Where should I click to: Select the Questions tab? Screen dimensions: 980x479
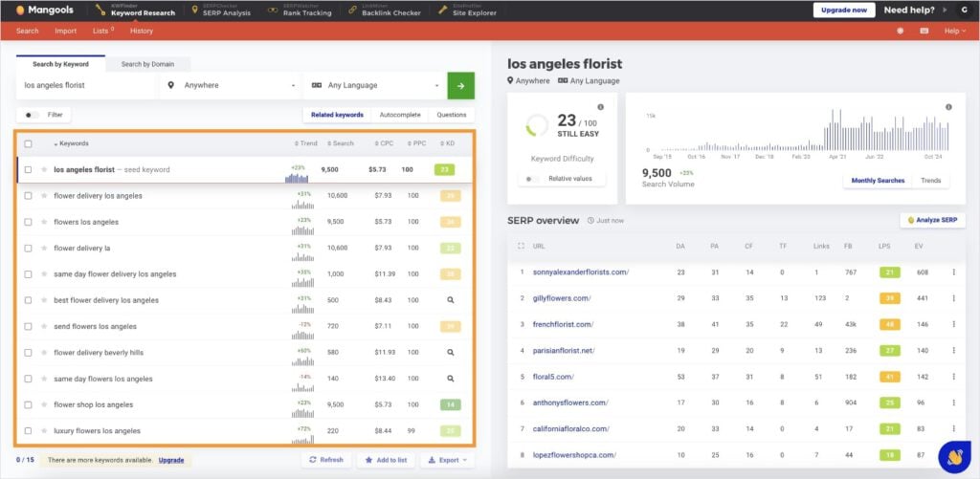(452, 115)
